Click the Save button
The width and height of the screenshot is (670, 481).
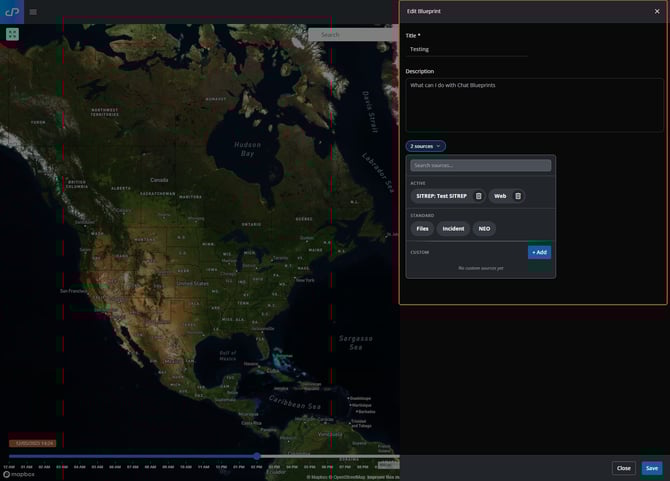point(652,468)
